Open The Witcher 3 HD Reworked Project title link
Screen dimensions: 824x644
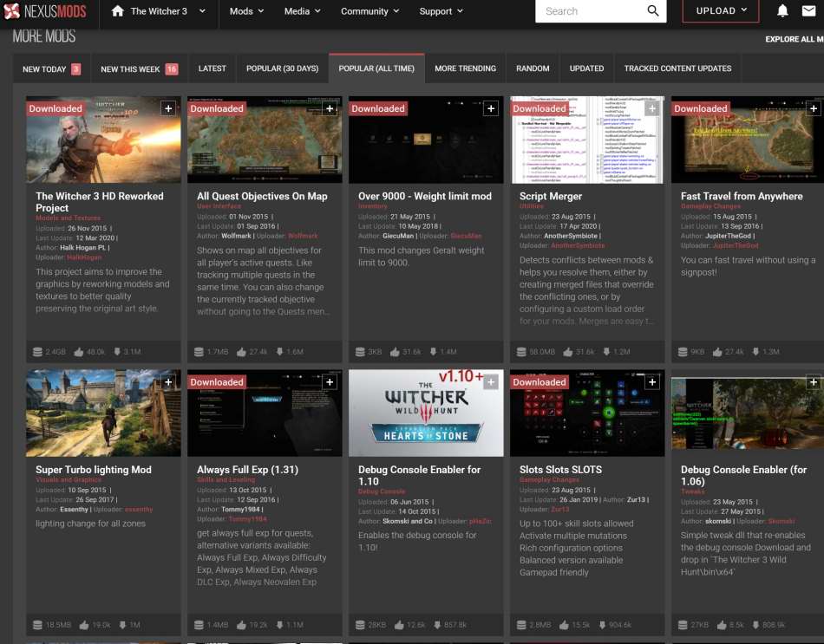coord(100,202)
